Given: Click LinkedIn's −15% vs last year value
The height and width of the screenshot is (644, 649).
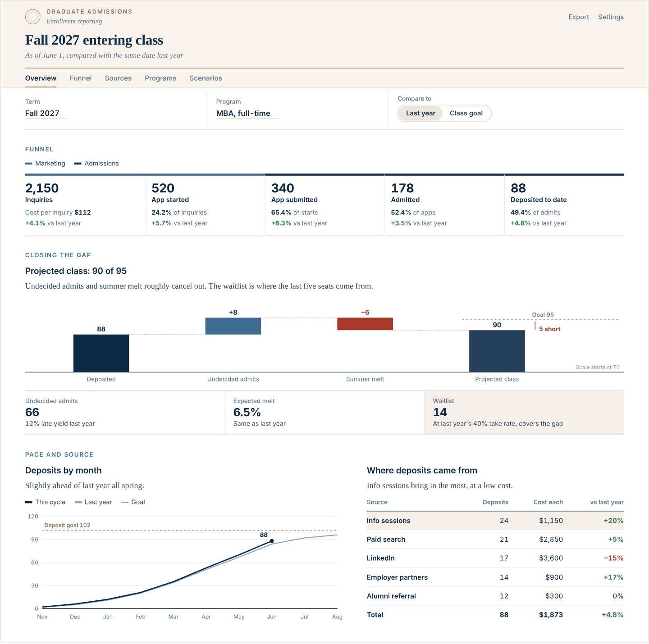Looking at the screenshot, I should click(x=613, y=558).
